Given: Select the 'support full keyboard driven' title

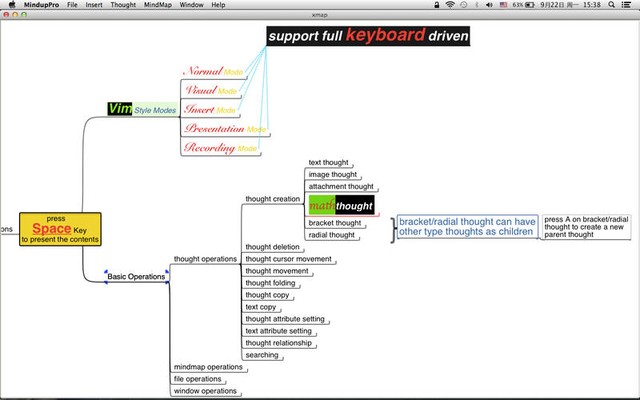Looking at the screenshot, I should point(367,36).
